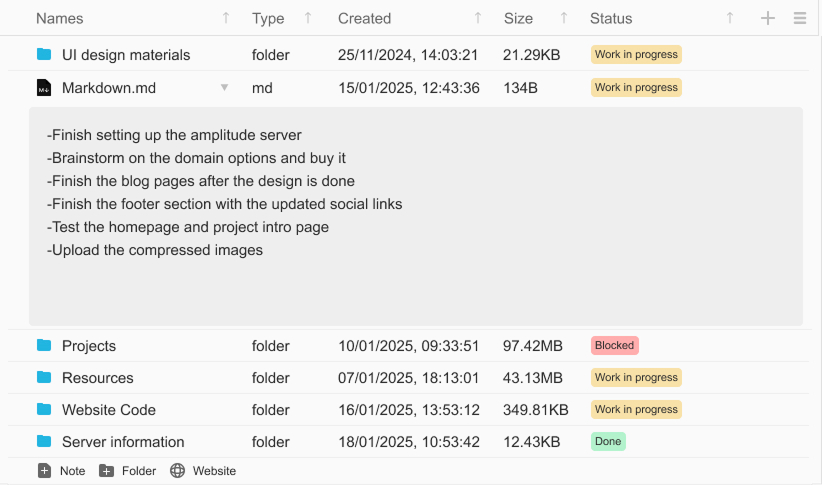Click the UI design materials folder icon
The image size is (822, 485).
tap(44, 54)
